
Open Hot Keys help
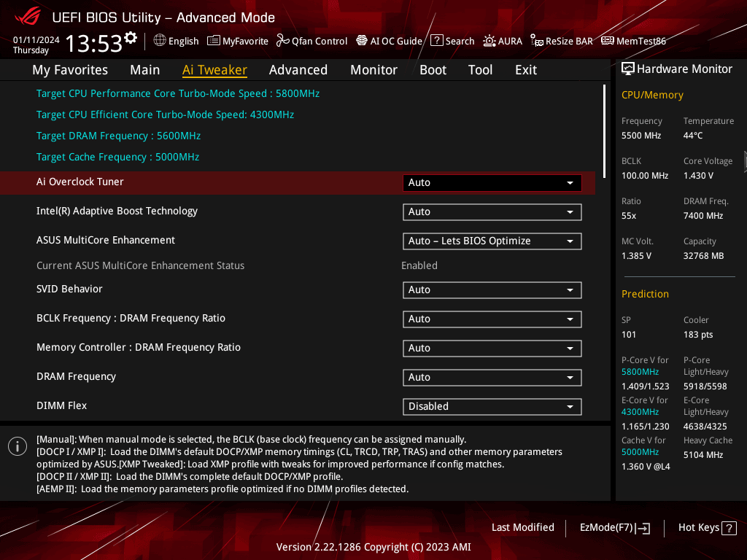(708, 528)
